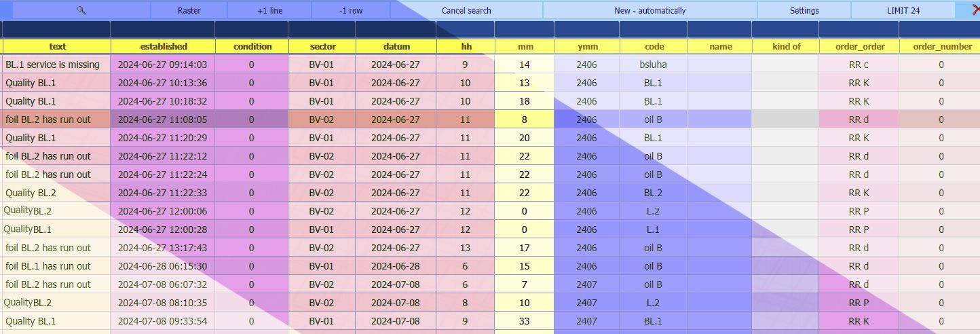Click the filter field above datum column
980x334 pixels.
396,29
